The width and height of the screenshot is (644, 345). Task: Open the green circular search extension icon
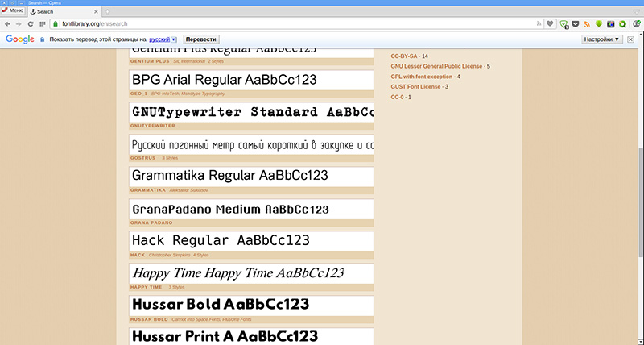(622, 24)
